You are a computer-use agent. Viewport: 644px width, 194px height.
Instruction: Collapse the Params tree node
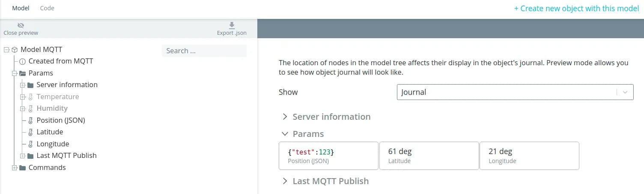[15, 73]
